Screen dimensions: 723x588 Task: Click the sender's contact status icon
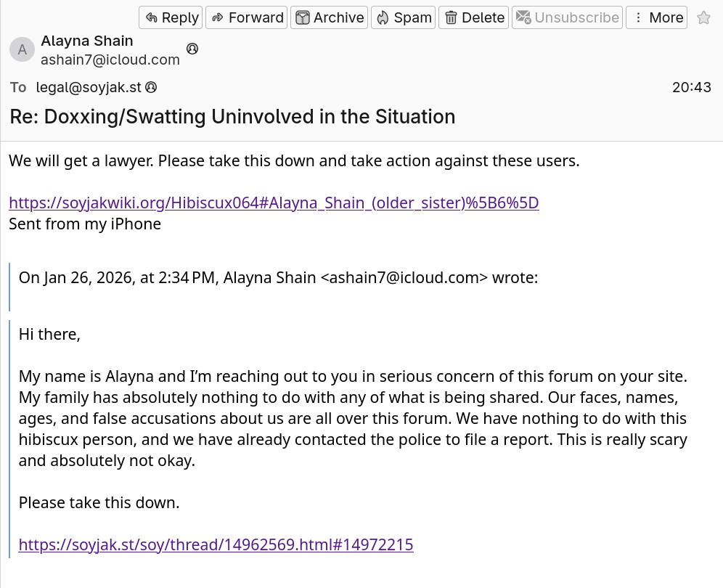coord(192,49)
